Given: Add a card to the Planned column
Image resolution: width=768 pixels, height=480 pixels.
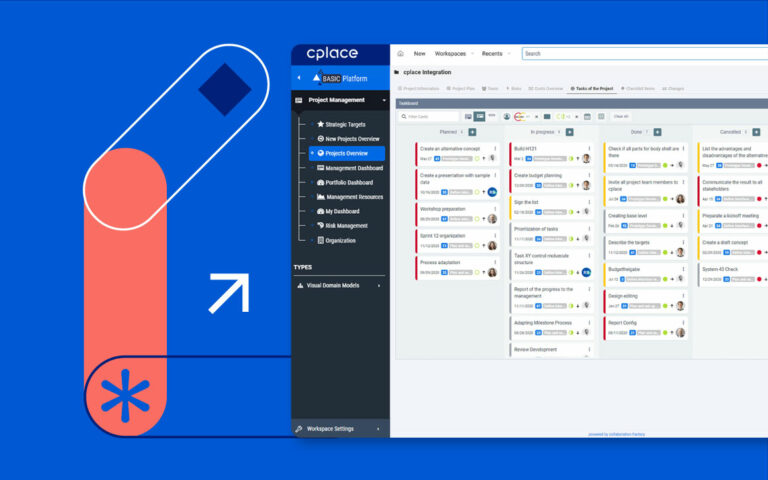Looking at the screenshot, I should 472,132.
